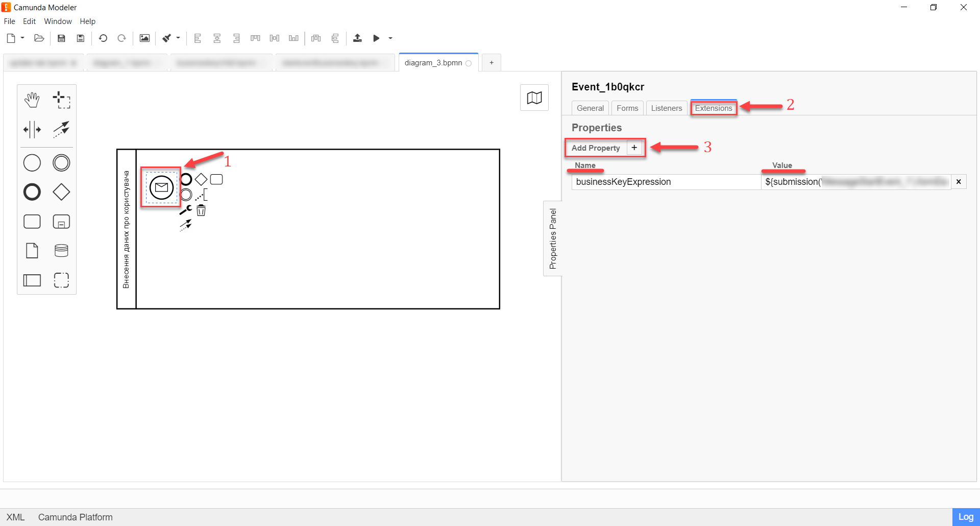980x526 pixels.
Task: Click the new file icon in toolbar
Action: (11, 38)
